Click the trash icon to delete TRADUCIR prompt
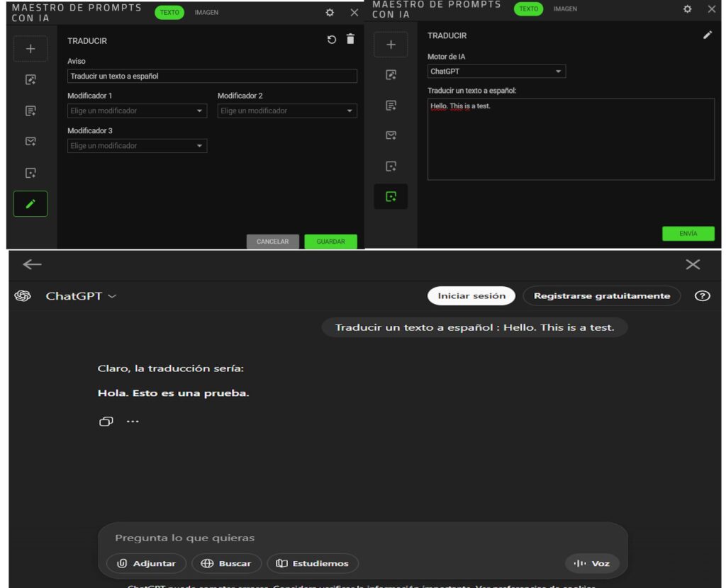 (x=350, y=40)
